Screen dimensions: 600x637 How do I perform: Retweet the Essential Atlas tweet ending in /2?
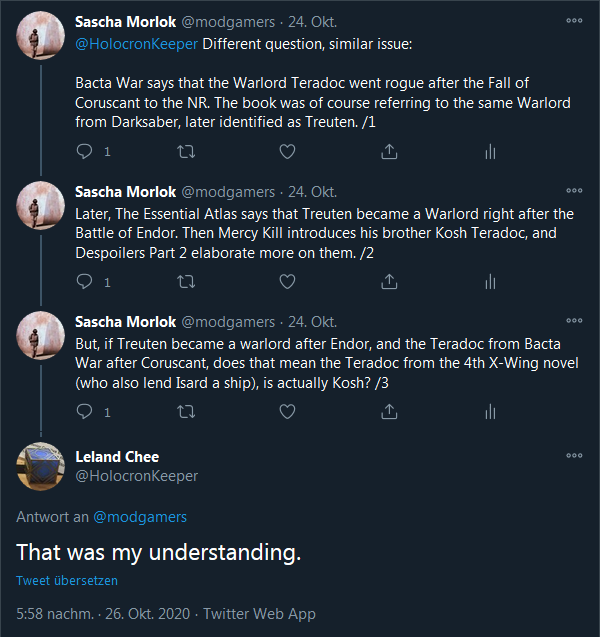pyautogui.click(x=186, y=281)
